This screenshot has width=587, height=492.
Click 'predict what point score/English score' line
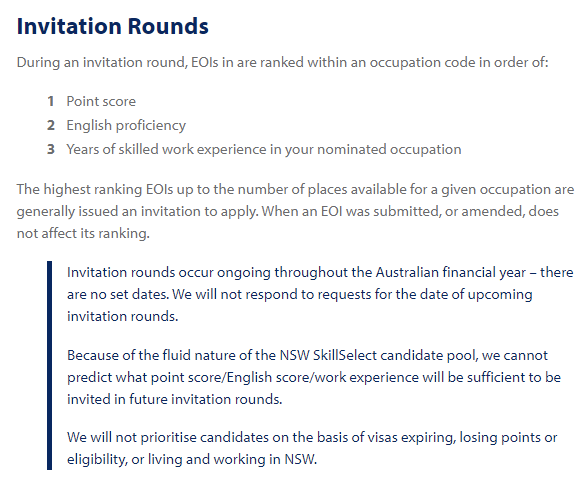tap(314, 377)
